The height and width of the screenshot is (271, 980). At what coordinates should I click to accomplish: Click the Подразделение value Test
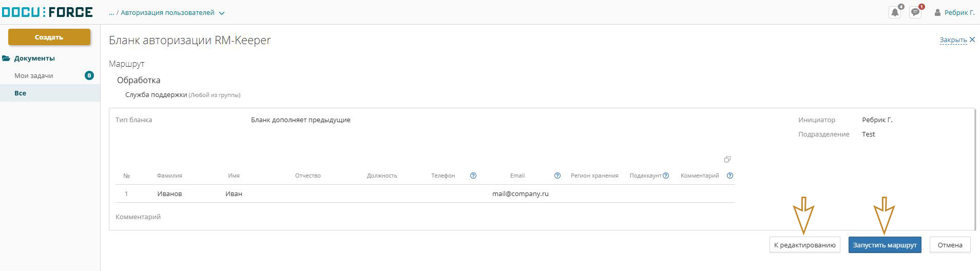pyautogui.click(x=869, y=134)
